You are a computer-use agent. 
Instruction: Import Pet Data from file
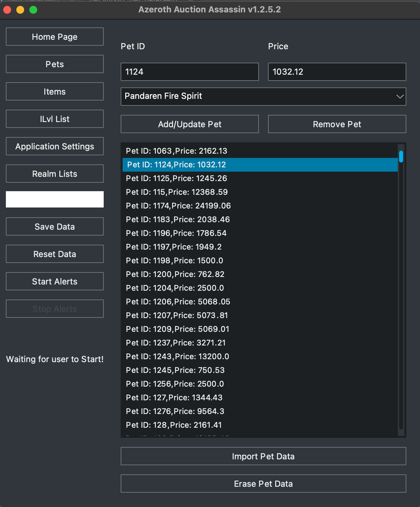point(263,456)
